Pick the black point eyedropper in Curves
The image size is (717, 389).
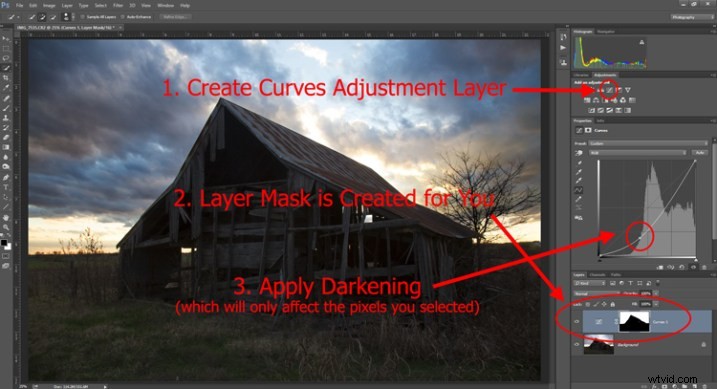(579, 163)
